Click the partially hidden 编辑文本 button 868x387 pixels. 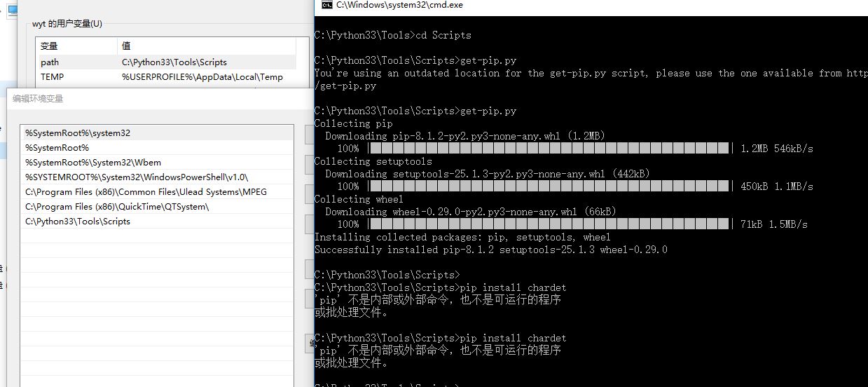click(x=310, y=344)
